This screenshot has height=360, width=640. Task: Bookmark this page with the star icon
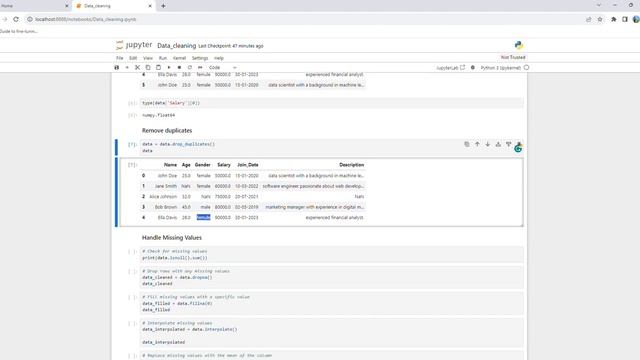point(600,19)
